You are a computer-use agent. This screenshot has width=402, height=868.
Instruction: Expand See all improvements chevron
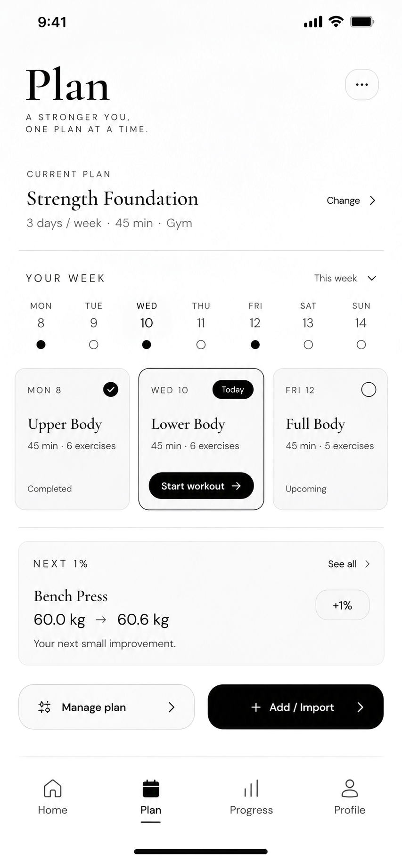click(x=368, y=564)
